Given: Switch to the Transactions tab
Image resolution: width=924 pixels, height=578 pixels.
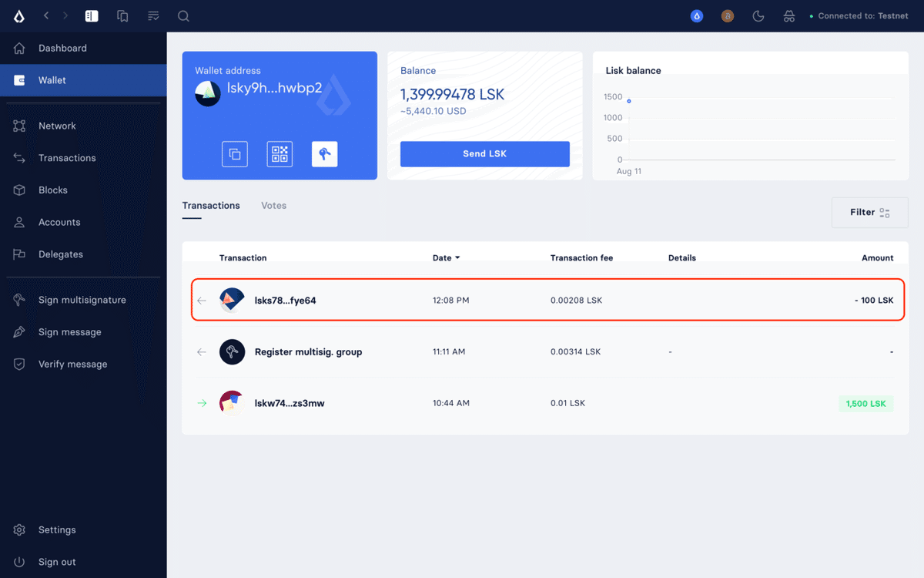Looking at the screenshot, I should coord(211,206).
